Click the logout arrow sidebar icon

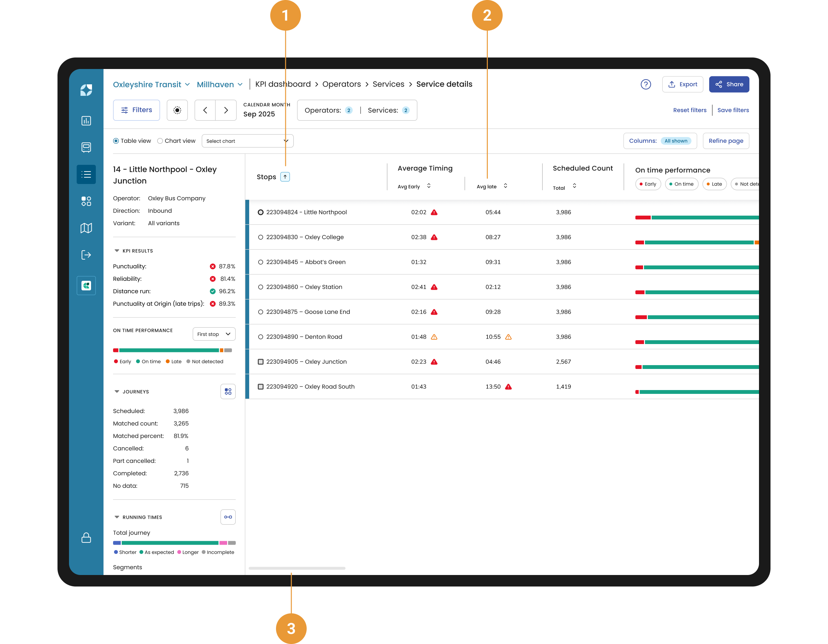[x=86, y=255]
